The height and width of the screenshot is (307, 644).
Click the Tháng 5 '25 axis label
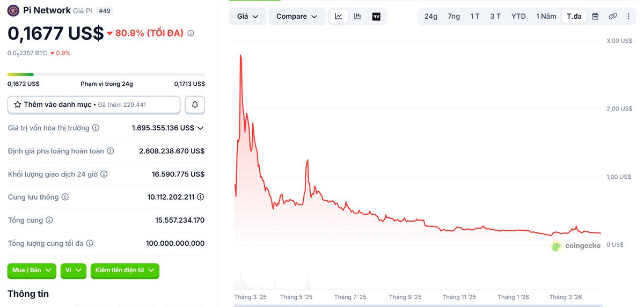tap(296, 297)
